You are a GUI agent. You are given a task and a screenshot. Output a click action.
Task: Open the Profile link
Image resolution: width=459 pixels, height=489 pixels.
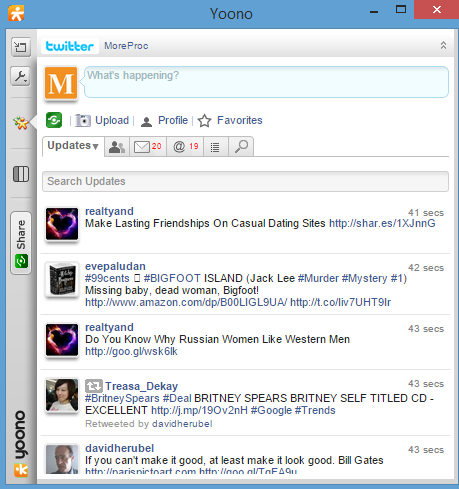point(173,120)
